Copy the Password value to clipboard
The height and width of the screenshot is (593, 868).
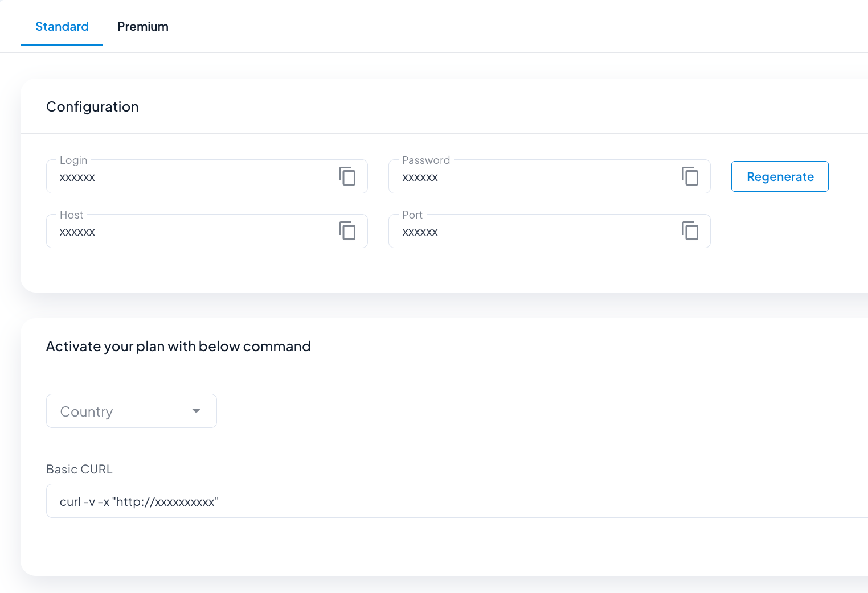[x=690, y=176]
